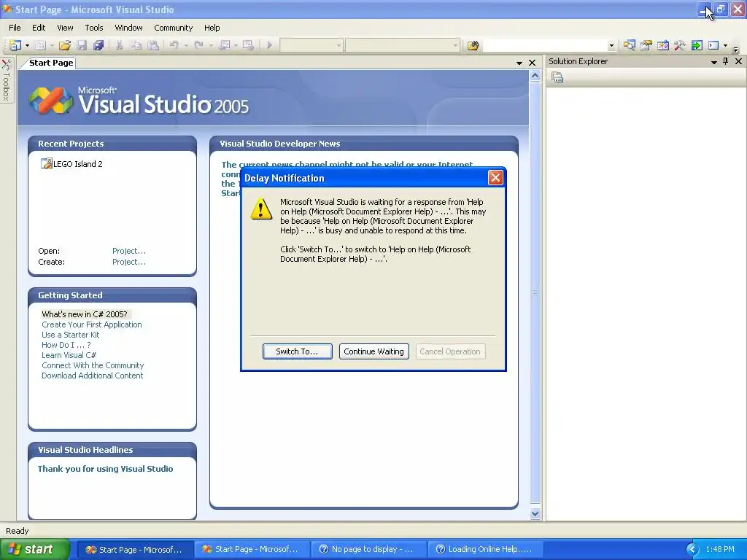The image size is (747, 560).
Task: Open the Redo history dropdown arrow
Action: pos(211,46)
